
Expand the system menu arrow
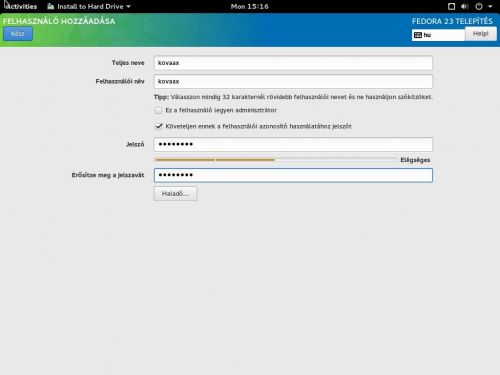pyautogui.click(x=490, y=6)
